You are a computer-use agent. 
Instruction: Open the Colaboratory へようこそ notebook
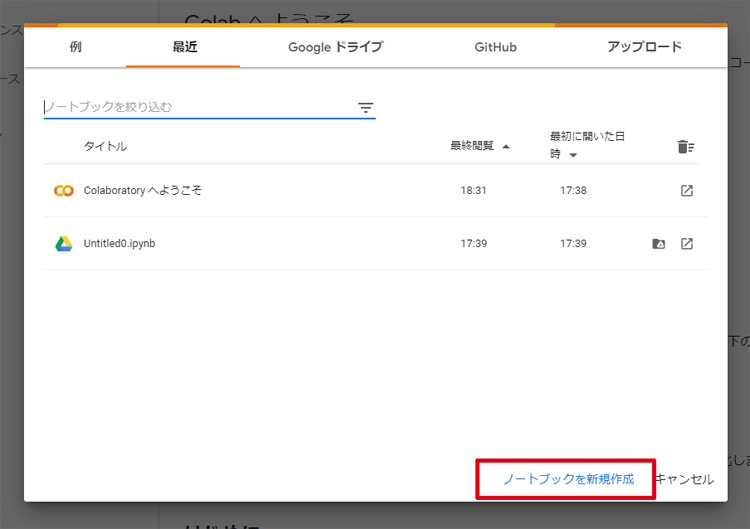tap(143, 190)
